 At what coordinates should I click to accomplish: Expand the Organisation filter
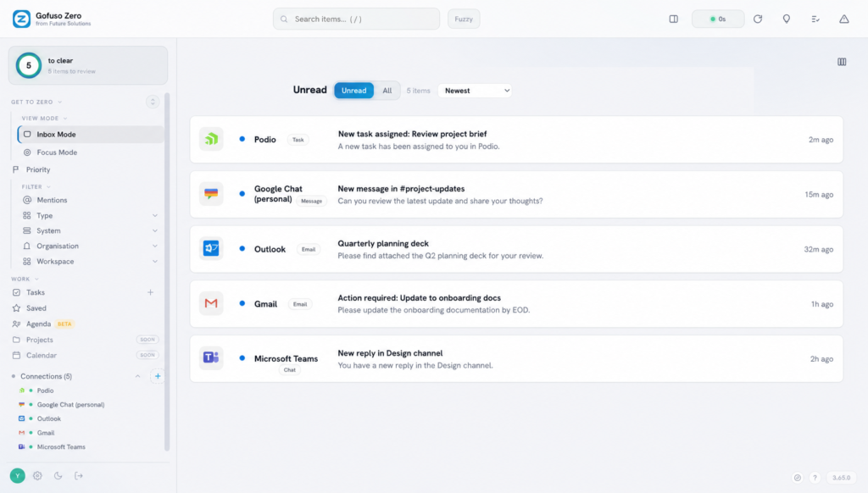click(x=155, y=246)
